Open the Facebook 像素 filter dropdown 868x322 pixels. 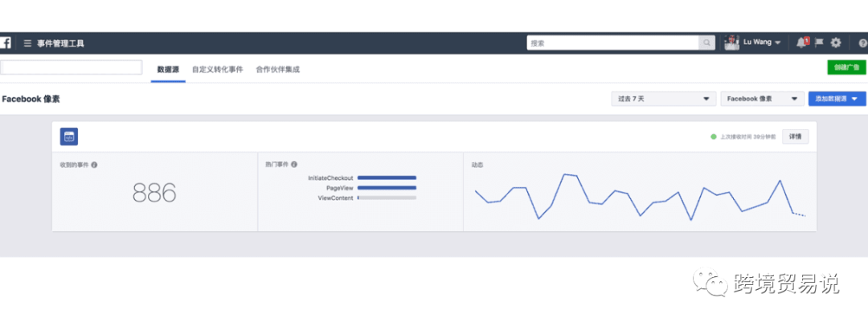[x=762, y=99]
